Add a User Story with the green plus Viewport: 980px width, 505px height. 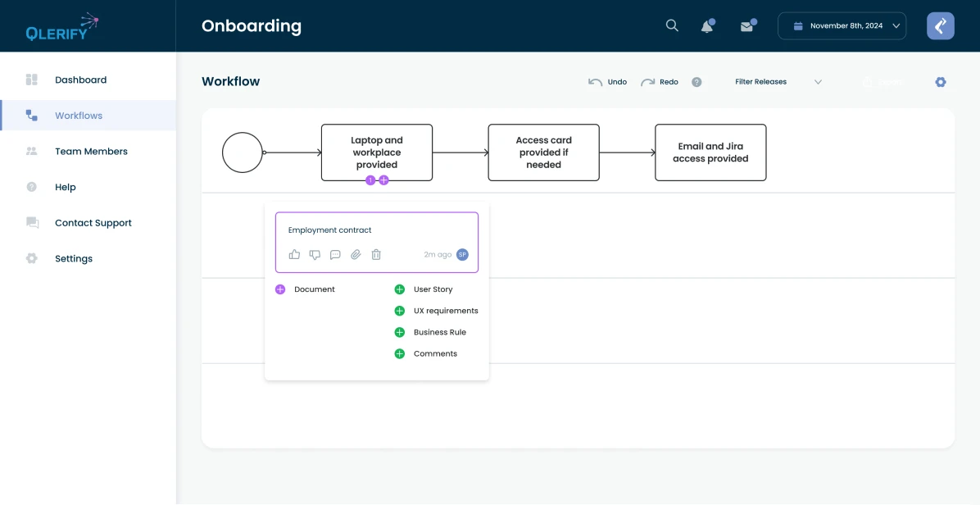(x=400, y=289)
